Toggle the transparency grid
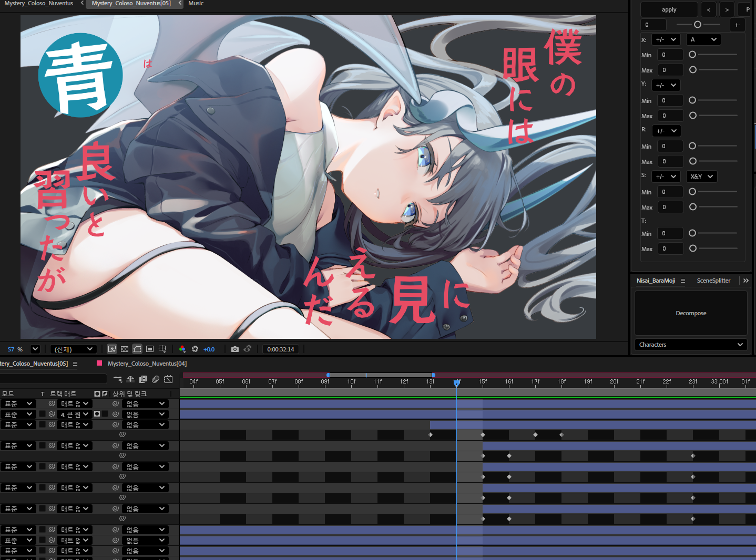The image size is (756, 560). click(x=125, y=349)
